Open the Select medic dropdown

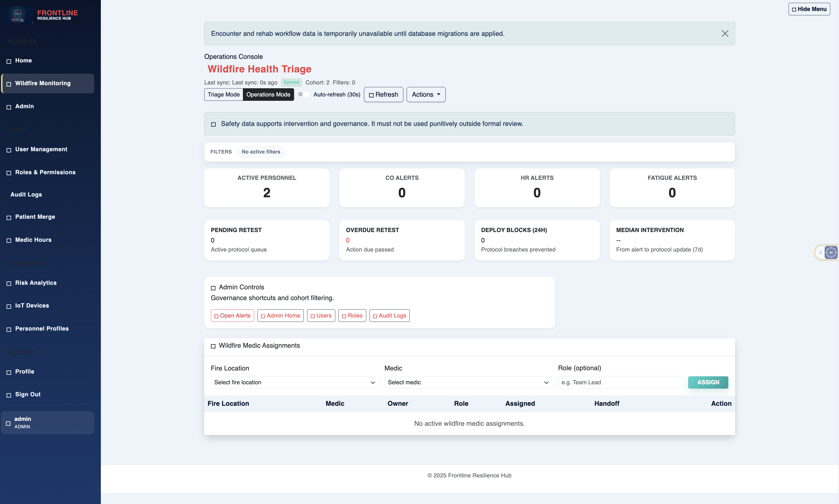click(469, 382)
